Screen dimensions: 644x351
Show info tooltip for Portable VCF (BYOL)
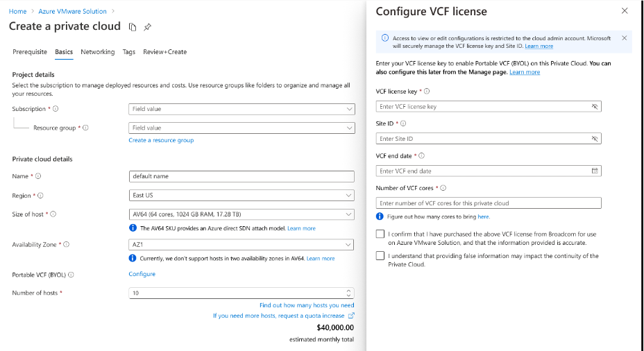point(71,275)
